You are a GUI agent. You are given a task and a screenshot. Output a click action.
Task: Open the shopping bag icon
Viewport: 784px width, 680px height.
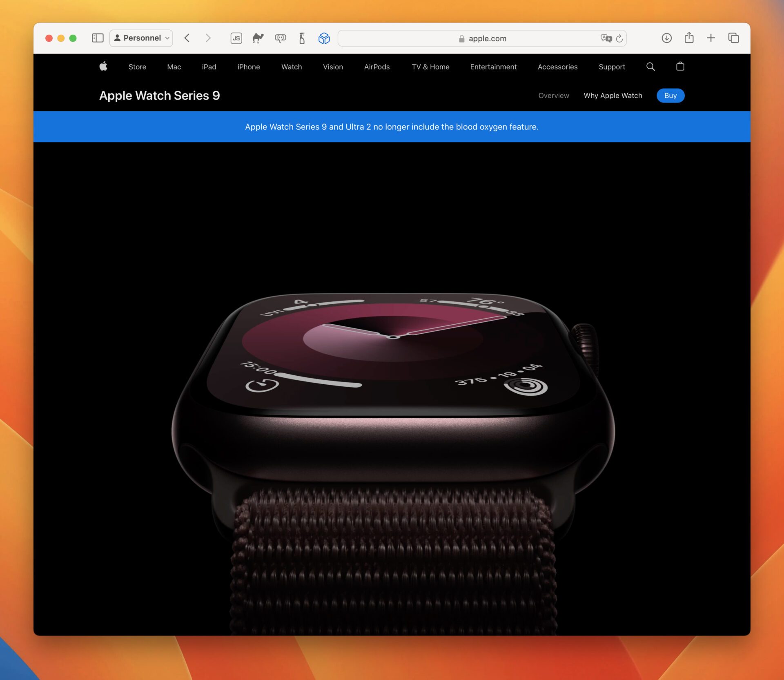[680, 66]
